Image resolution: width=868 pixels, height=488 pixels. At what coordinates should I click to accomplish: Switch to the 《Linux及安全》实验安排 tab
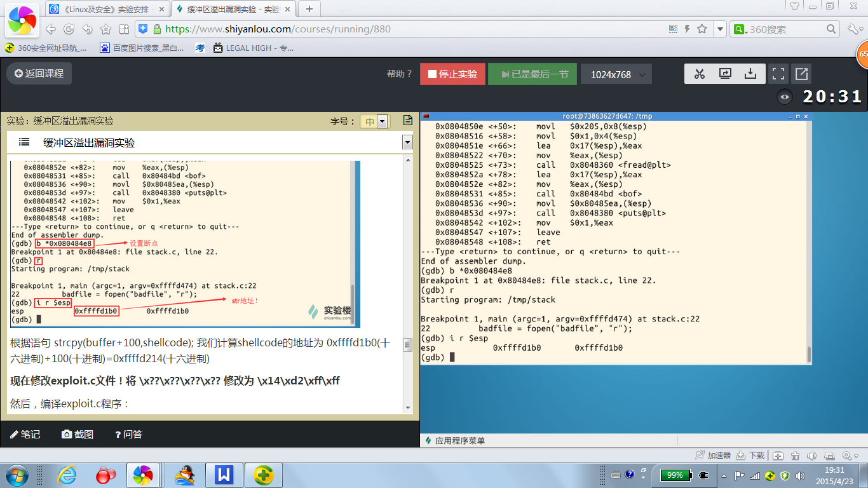pos(107,9)
